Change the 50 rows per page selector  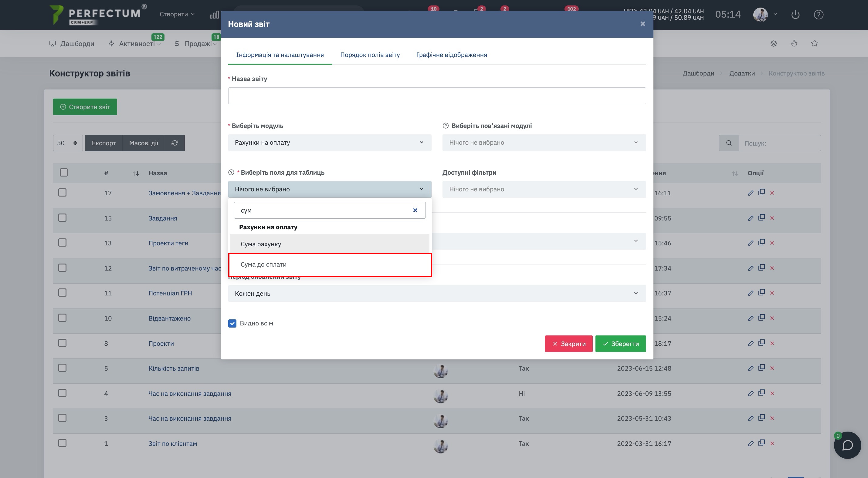point(68,143)
